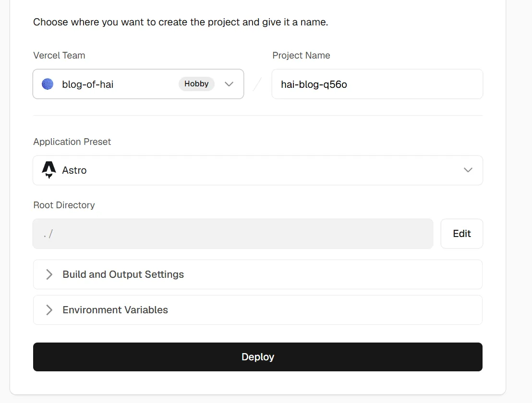The image size is (532, 403).
Task: Click the Application Preset label
Action: tap(72, 142)
